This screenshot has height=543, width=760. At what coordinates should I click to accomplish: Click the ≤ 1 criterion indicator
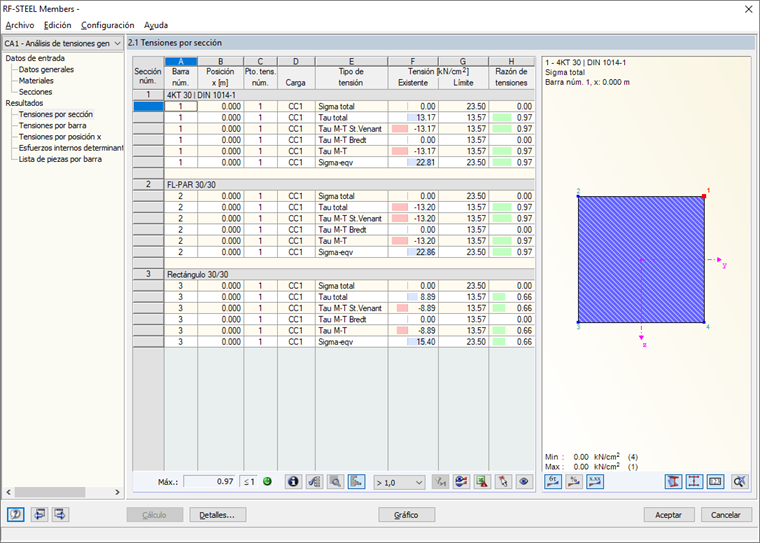[249, 482]
